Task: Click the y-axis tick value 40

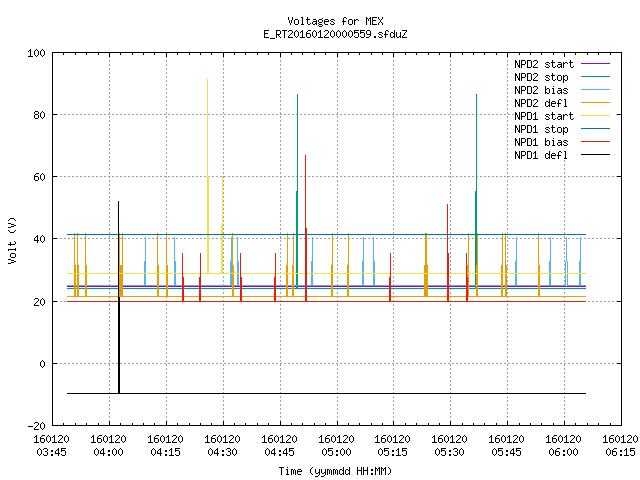Action: [x=39, y=239]
